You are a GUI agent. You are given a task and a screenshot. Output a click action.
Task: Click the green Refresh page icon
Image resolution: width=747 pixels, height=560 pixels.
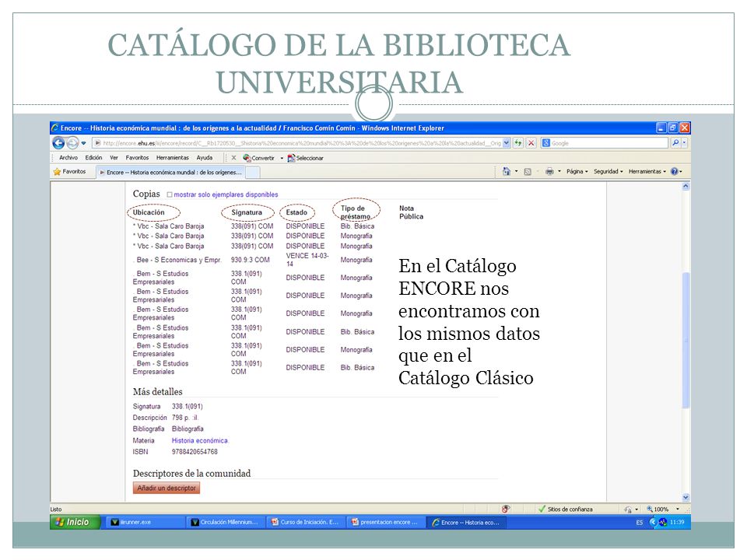(518, 143)
